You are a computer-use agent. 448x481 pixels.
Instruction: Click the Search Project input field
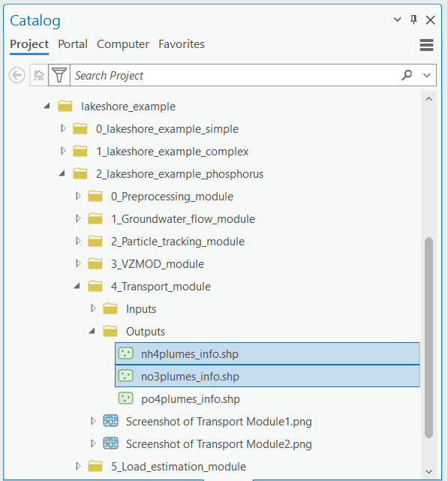235,75
